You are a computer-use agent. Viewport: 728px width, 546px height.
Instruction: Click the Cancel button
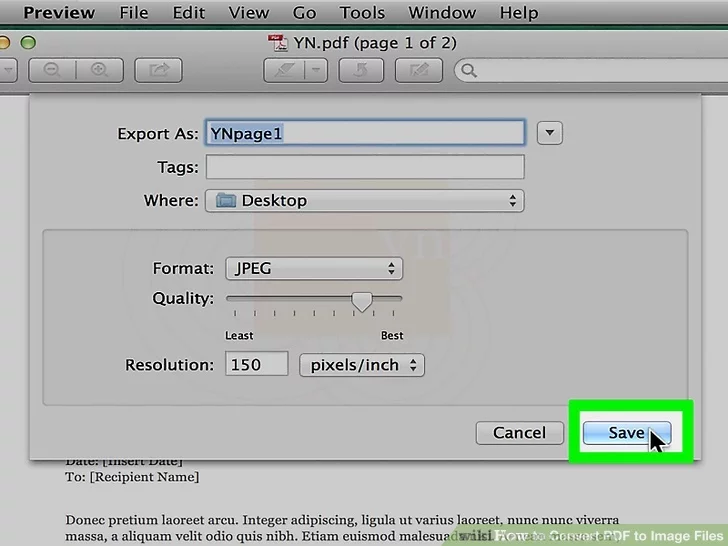click(519, 433)
